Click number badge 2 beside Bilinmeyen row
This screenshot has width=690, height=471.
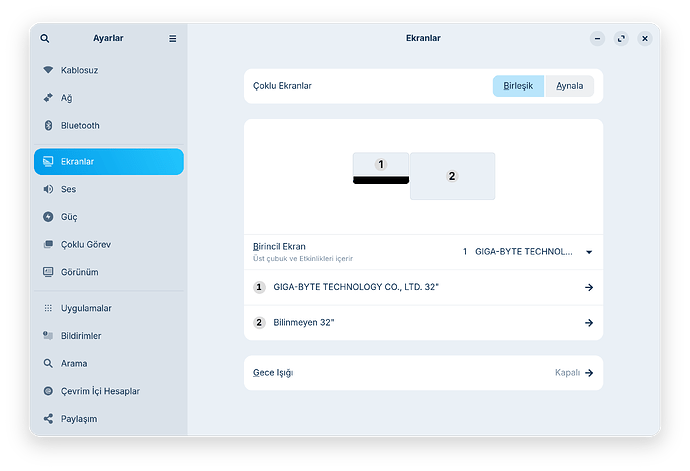(259, 323)
